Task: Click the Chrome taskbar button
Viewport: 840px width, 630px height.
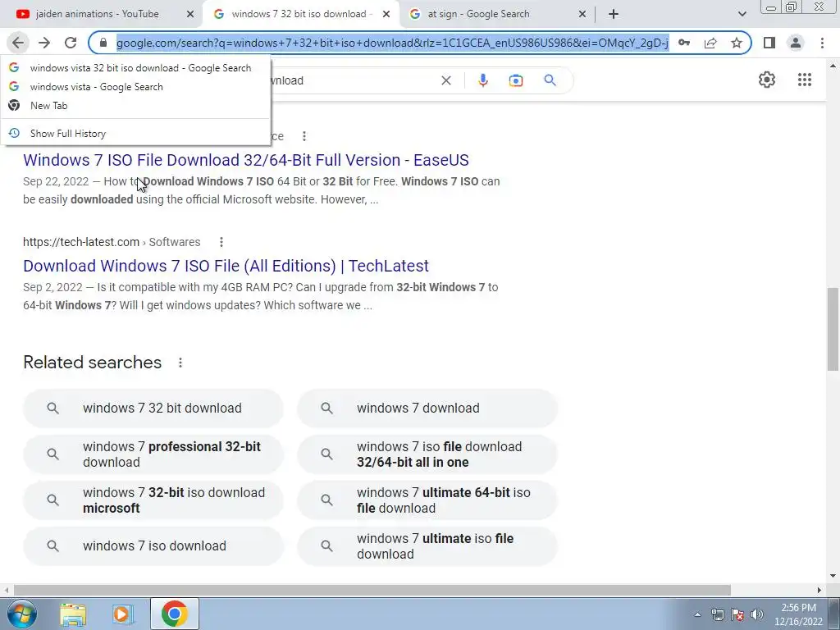Action: [174, 614]
